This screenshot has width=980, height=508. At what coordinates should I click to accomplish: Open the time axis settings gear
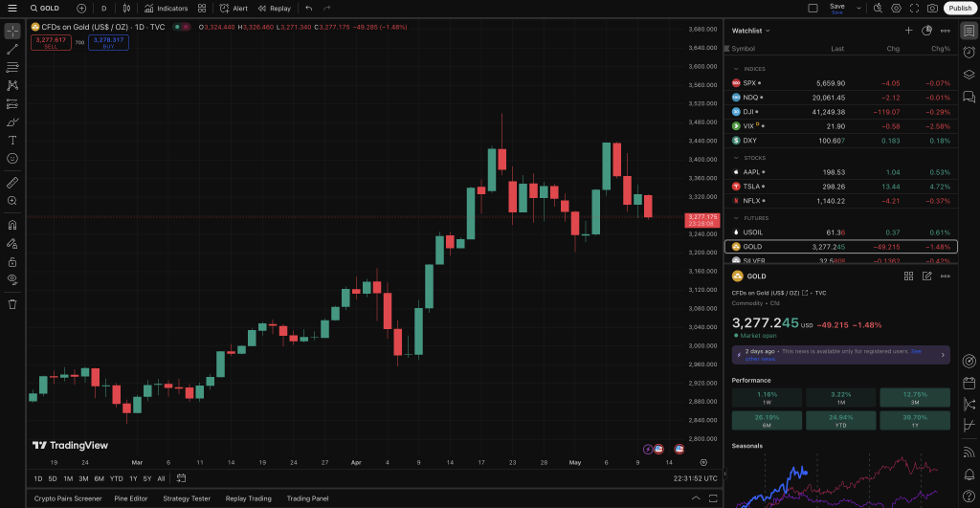pos(703,462)
